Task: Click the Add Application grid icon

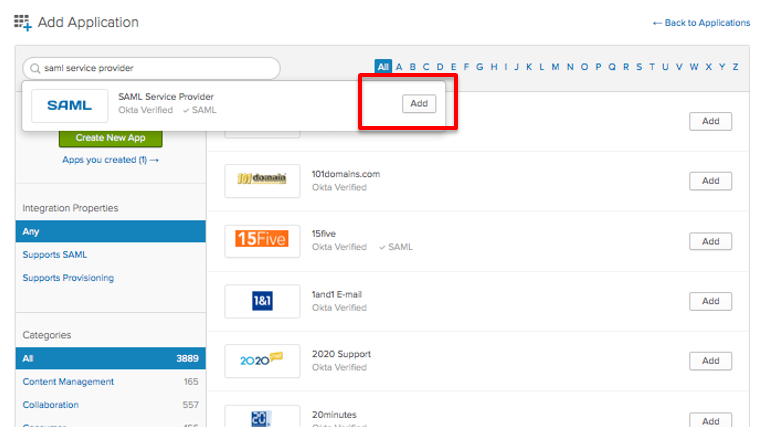Action: [x=23, y=23]
